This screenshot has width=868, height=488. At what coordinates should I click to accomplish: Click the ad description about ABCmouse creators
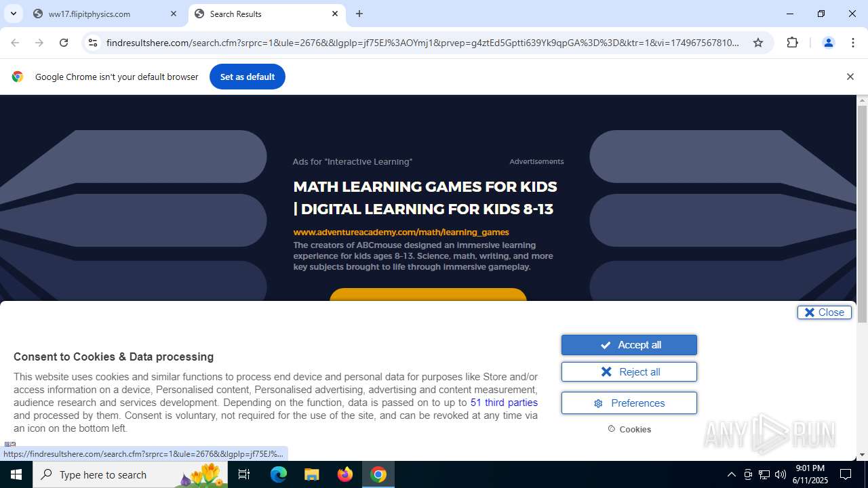[x=423, y=256]
